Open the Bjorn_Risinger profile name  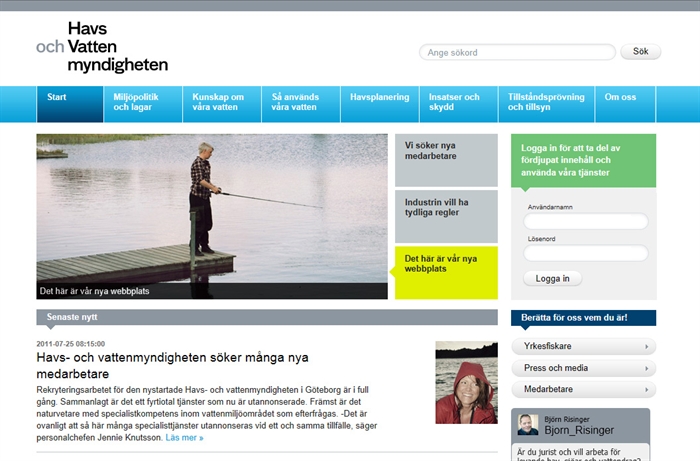(579, 430)
